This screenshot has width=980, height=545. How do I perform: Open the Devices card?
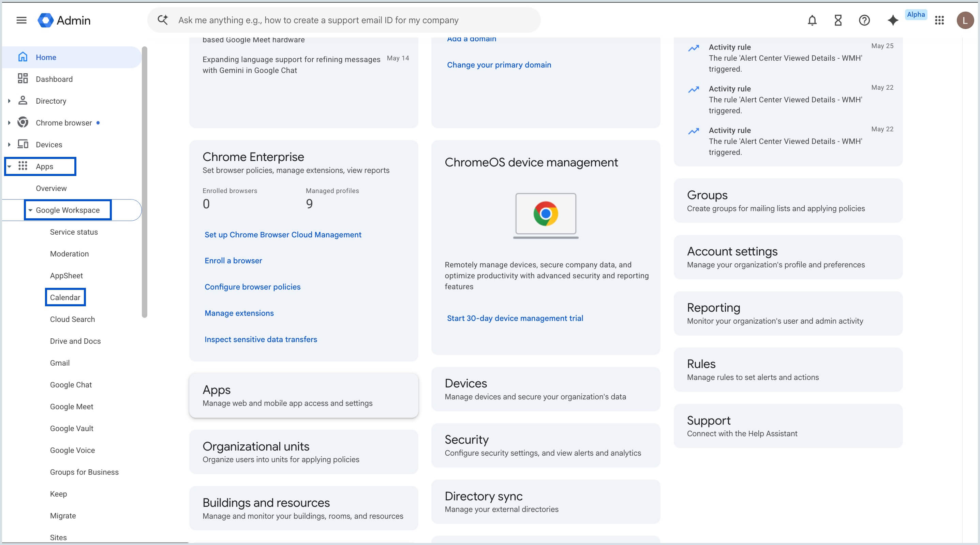click(546, 389)
